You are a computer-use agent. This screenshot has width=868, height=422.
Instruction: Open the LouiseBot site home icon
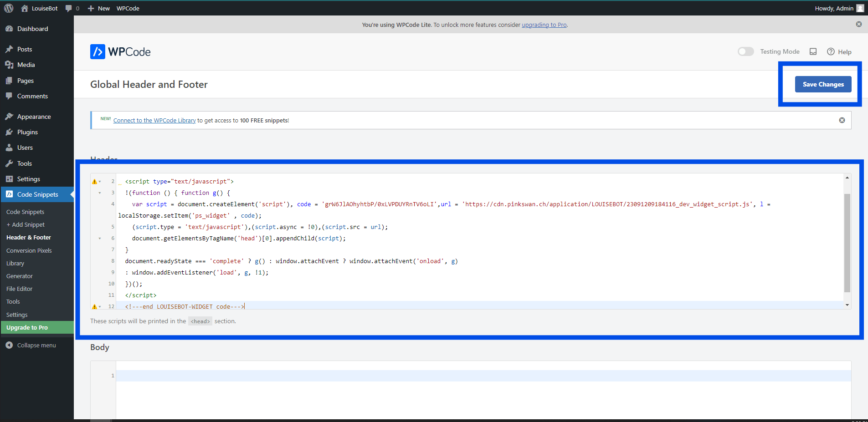tap(25, 8)
